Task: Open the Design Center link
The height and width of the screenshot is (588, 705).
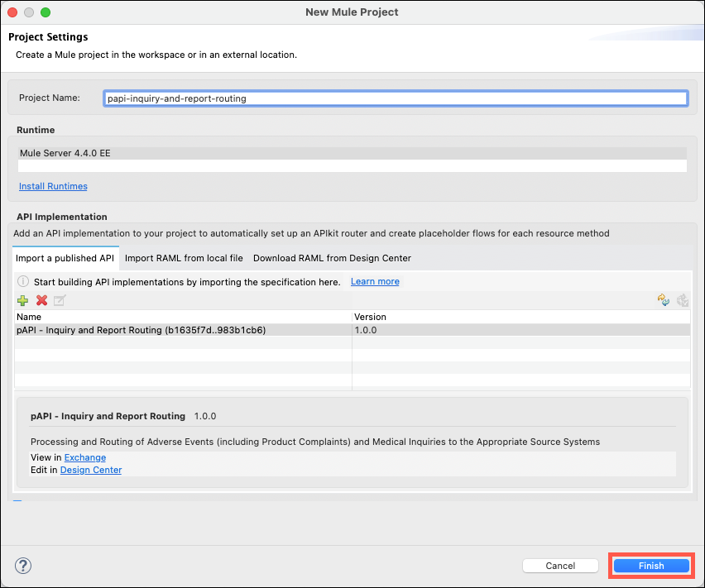Action: coord(91,471)
